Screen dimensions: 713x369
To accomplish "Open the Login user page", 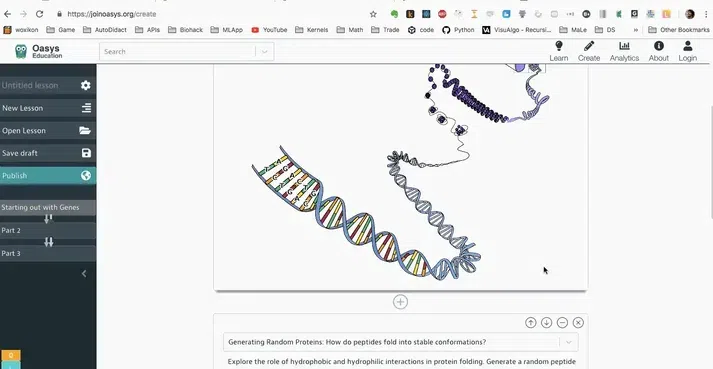I will [688, 51].
